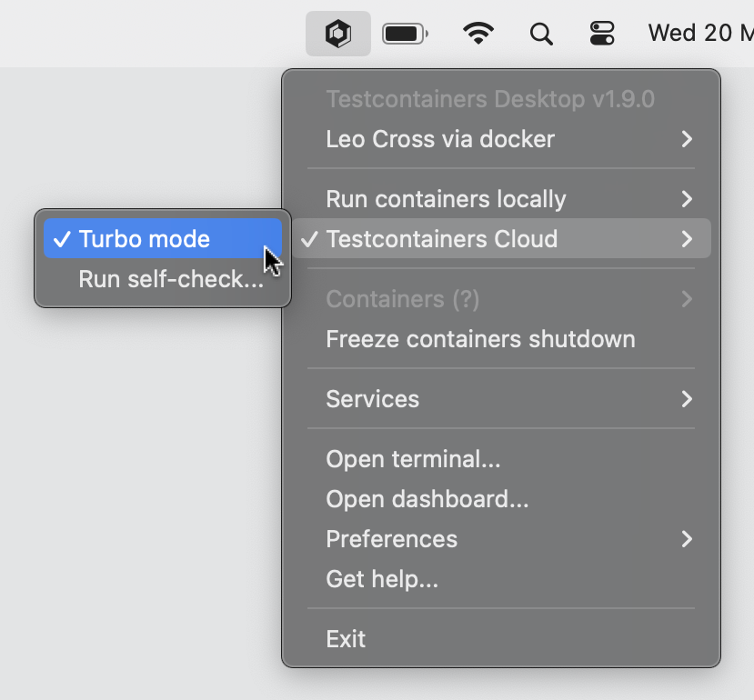Viewport: 754px width, 700px height.
Task: Select Leo Cross via docker
Action: 440,138
